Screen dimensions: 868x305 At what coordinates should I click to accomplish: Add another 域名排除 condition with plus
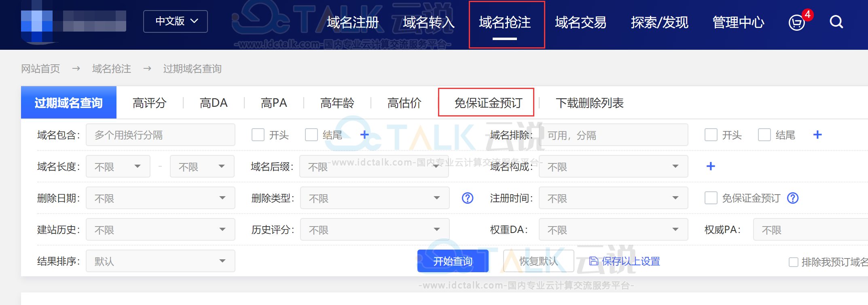(817, 135)
